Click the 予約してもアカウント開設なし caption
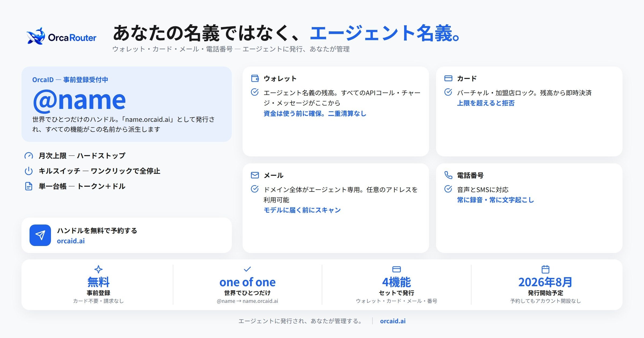Image resolution: width=644 pixels, height=338 pixels. (x=546, y=301)
